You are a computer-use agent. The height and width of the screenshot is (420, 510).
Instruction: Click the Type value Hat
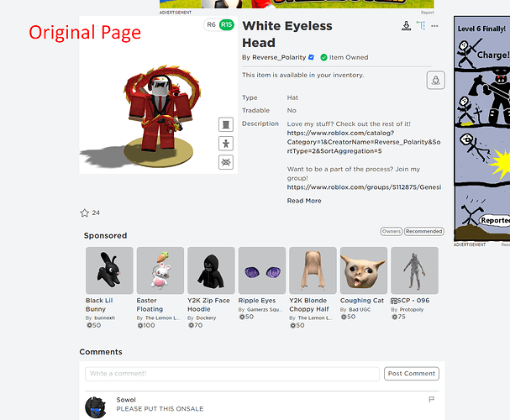pyautogui.click(x=292, y=97)
